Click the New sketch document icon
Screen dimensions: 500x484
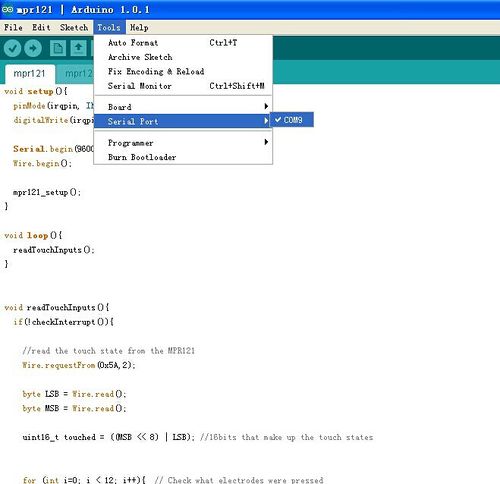[58, 48]
